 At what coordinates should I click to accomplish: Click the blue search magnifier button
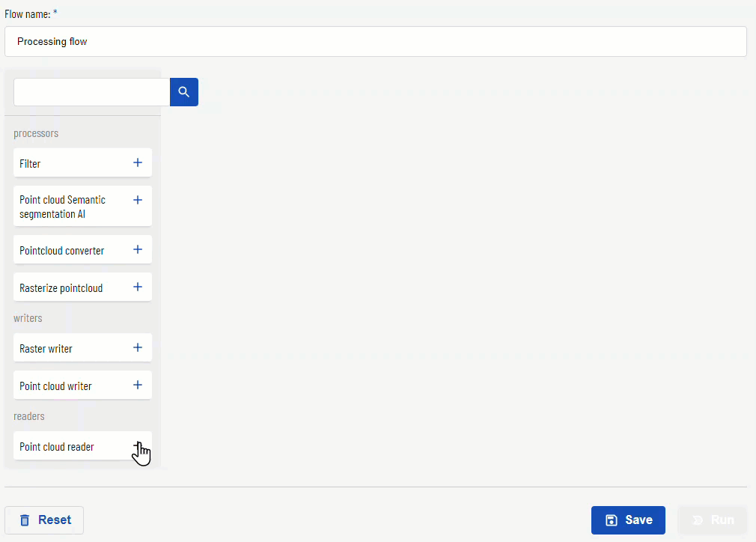(183, 91)
